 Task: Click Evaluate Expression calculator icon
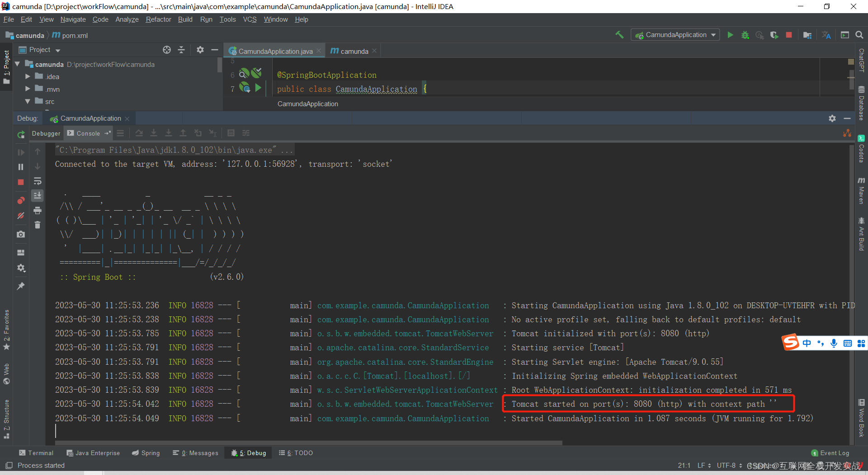[231, 133]
